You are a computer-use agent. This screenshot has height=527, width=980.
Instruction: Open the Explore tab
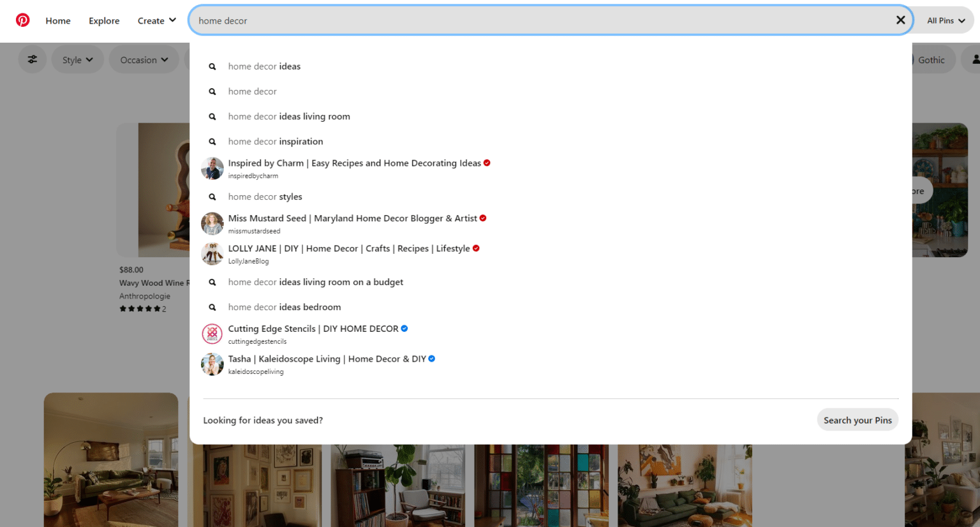(104, 20)
